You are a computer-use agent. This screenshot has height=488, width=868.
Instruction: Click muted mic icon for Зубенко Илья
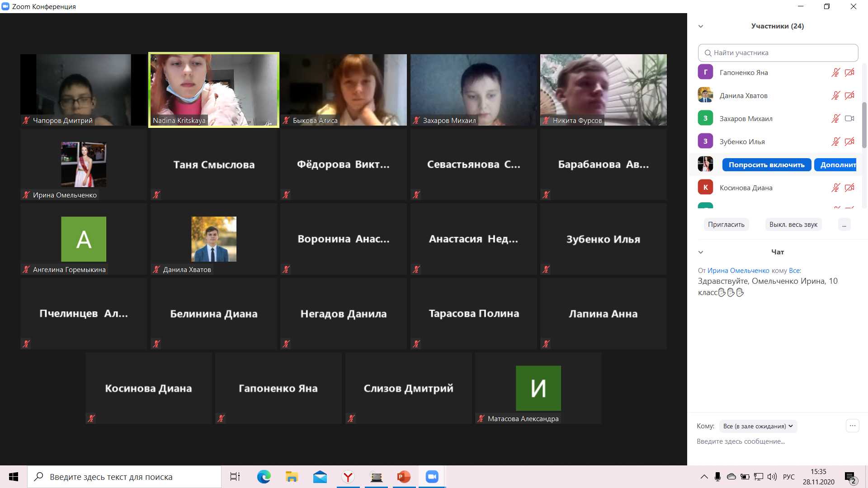click(x=835, y=141)
